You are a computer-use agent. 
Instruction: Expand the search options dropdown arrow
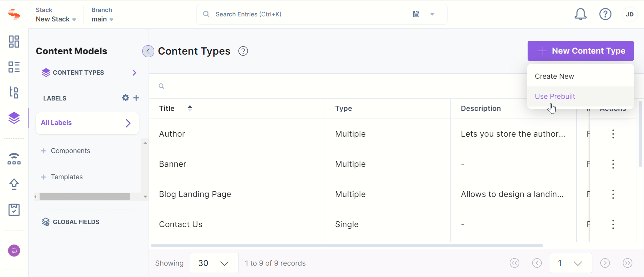click(432, 14)
